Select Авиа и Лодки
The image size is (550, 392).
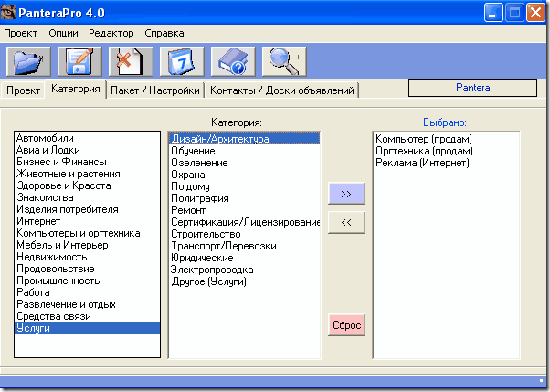pyautogui.click(x=87, y=150)
